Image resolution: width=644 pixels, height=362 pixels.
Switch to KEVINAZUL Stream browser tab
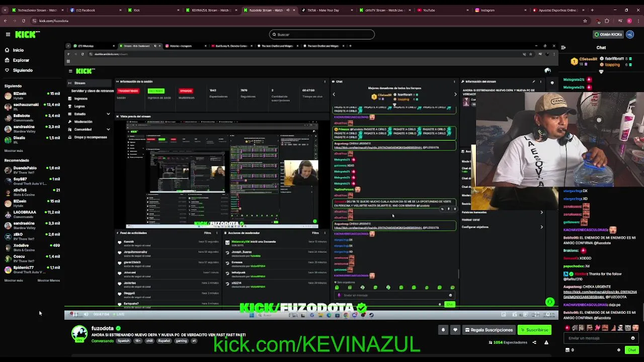211,10
